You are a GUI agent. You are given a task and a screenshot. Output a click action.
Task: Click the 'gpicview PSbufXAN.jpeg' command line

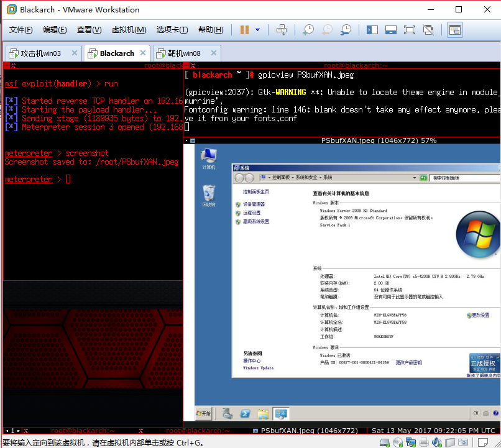(x=306, y=75)
